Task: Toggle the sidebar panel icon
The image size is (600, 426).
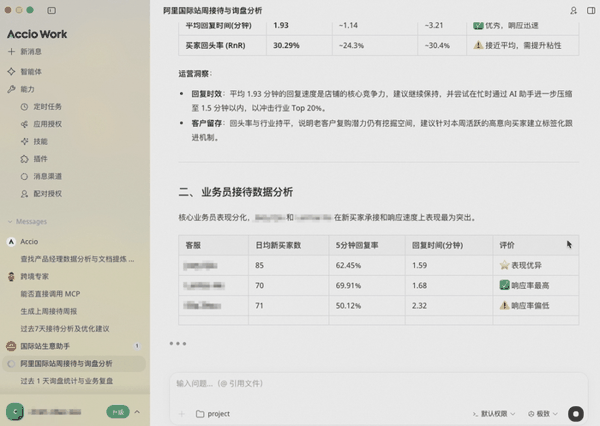Action: 52,10
